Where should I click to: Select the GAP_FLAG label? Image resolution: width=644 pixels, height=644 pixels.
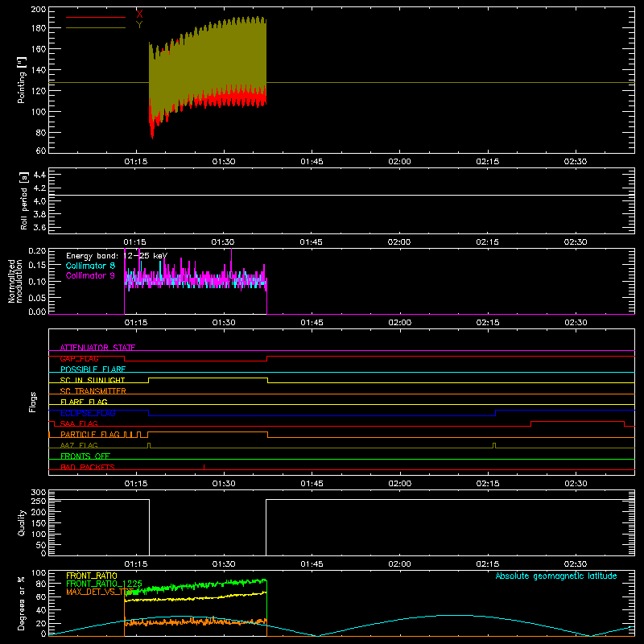[79, 358]
